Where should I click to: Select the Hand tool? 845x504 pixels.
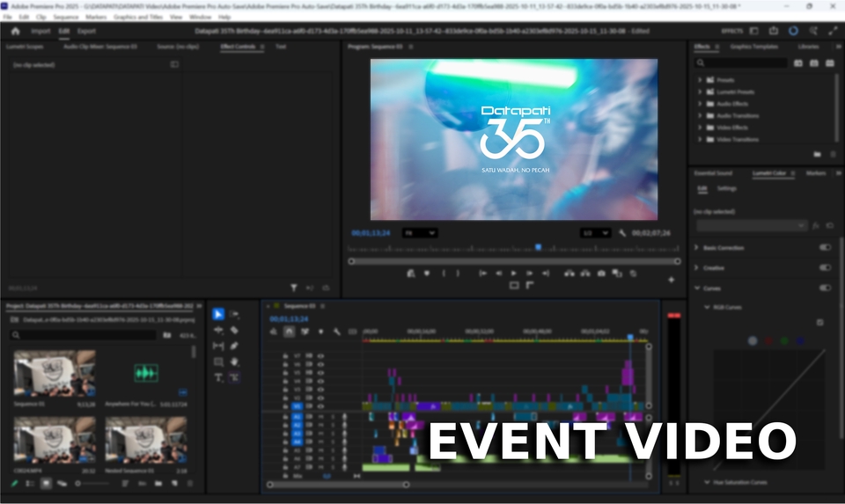pyautogui.click(x=234, y=362)
